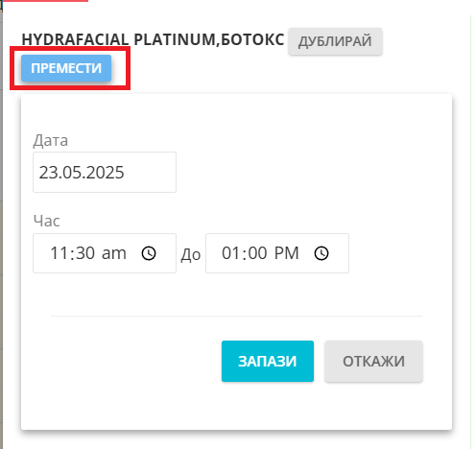Viewport: 476px width, 449px height.
Task: Select the 11:30 am start time field
Action: click(x=105, y=253)
